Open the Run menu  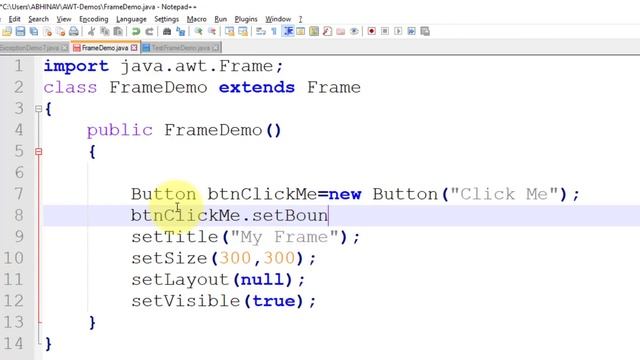point(220,19)
